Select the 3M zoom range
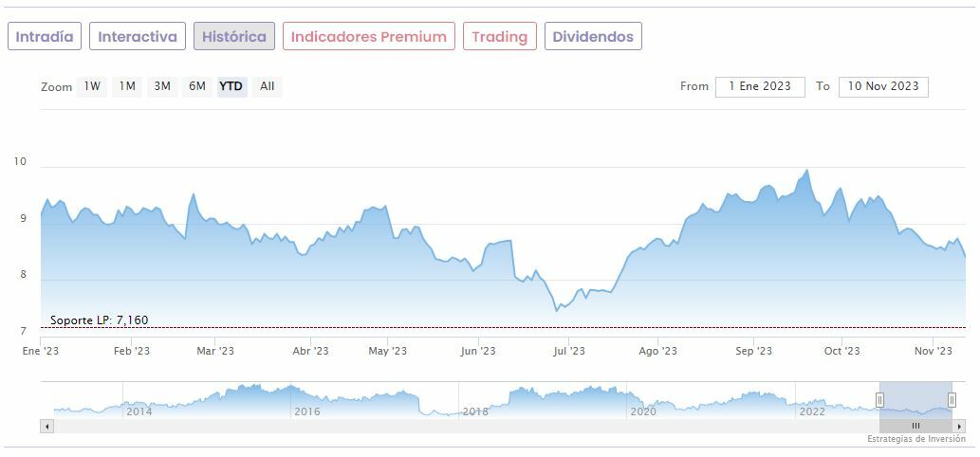Viewport: 980px width, 457px height. click(x=162, y=86)
